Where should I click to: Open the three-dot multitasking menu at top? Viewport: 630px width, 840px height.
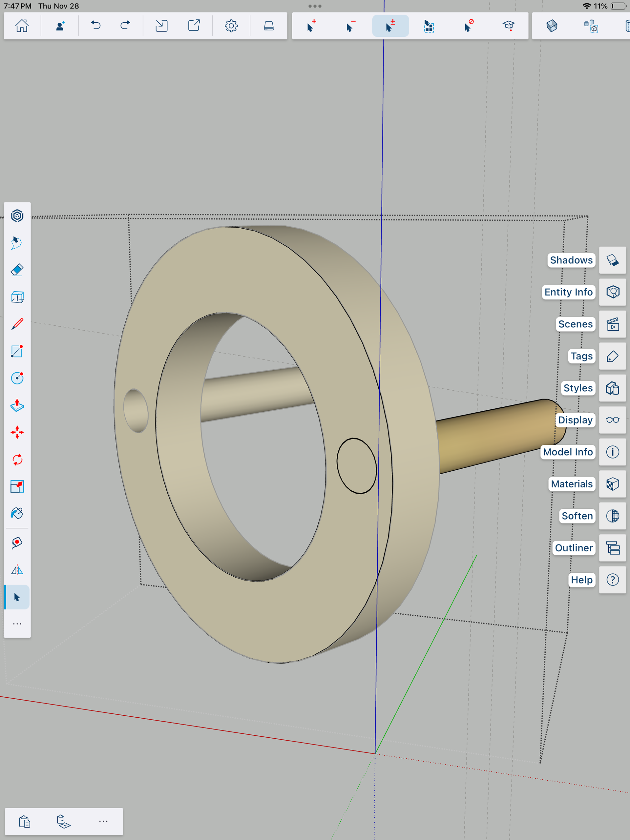tap(315, 6)
